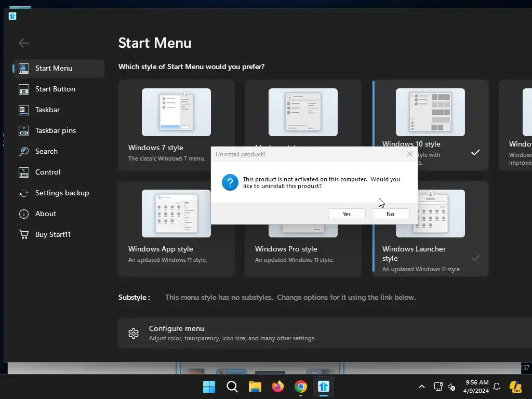Click the taskbar clock and date
The width and height of the screenshot is (532, 399).
(476, 387)
